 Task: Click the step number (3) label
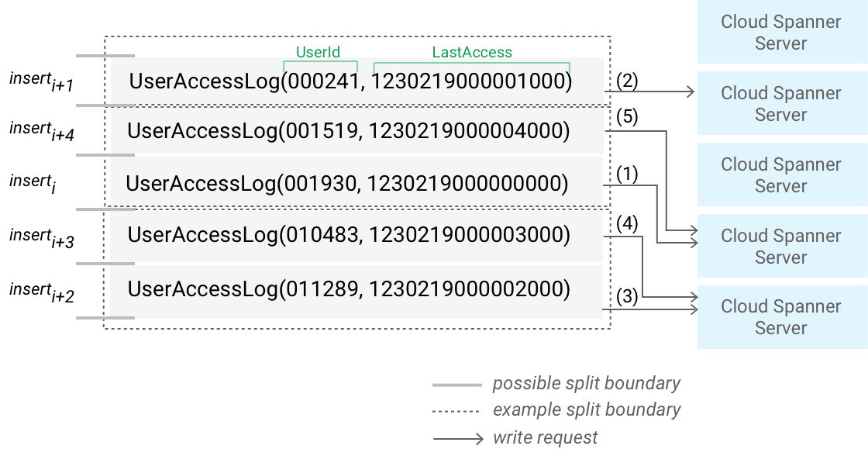(627, 297)
